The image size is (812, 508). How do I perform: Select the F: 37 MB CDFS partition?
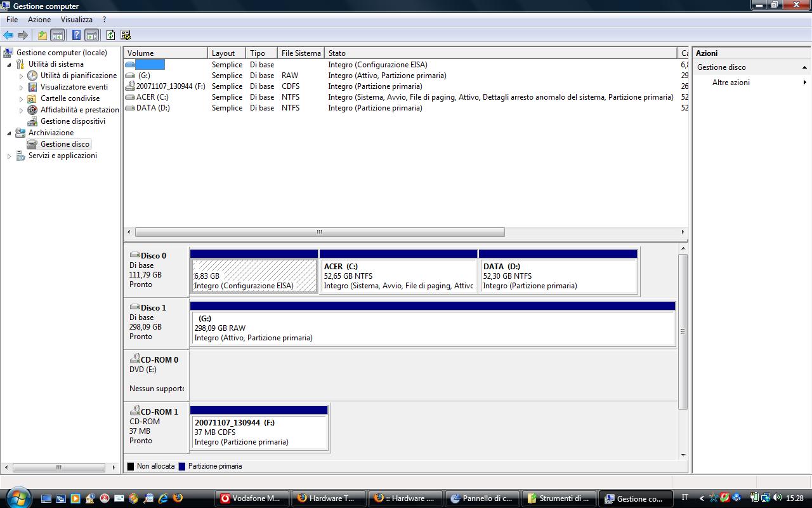259,428
